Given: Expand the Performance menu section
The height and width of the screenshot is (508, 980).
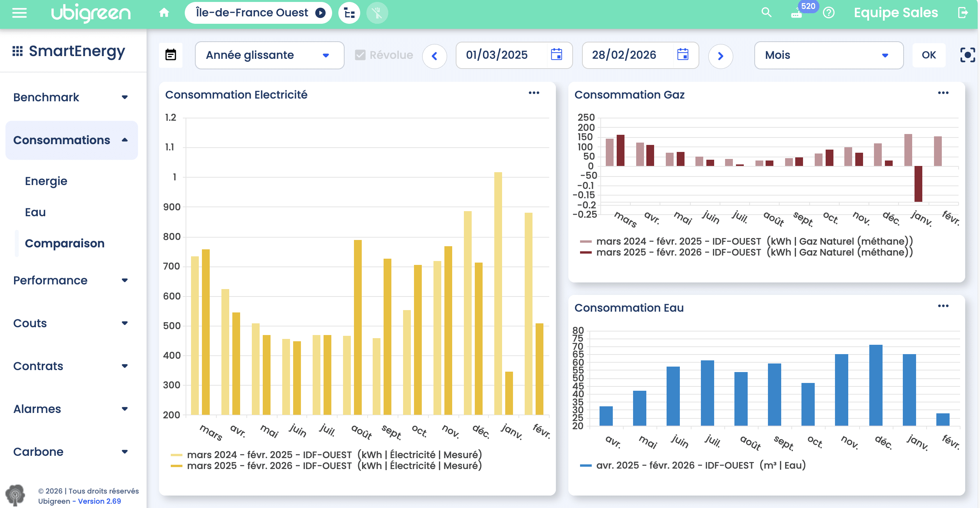Looking at the screenshot, I should click(72, 280).
